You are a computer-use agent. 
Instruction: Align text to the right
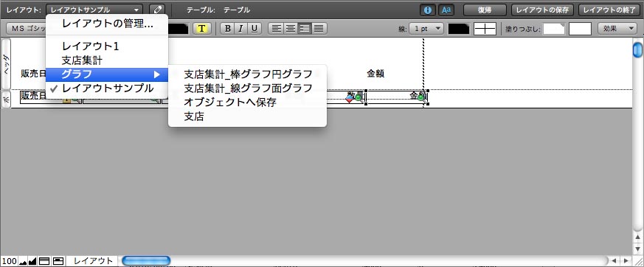[305, 28]
